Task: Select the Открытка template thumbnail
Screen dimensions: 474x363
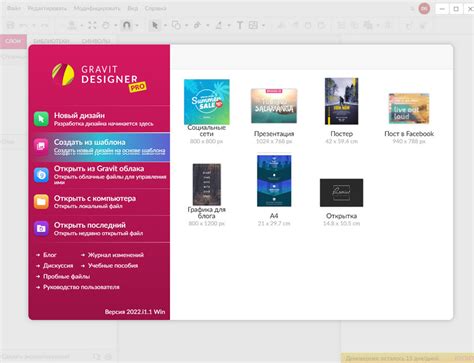Action: click(342, 193)
